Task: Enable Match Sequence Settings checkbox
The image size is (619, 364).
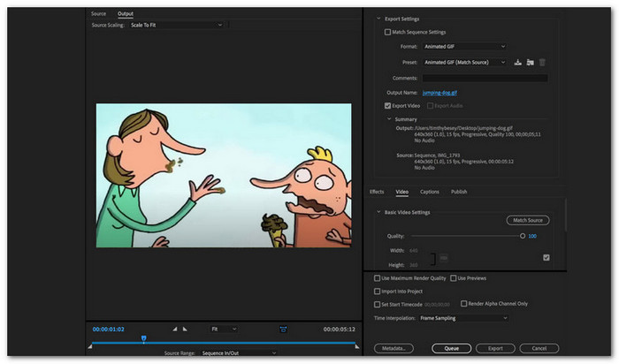Action: pos(387,32)
